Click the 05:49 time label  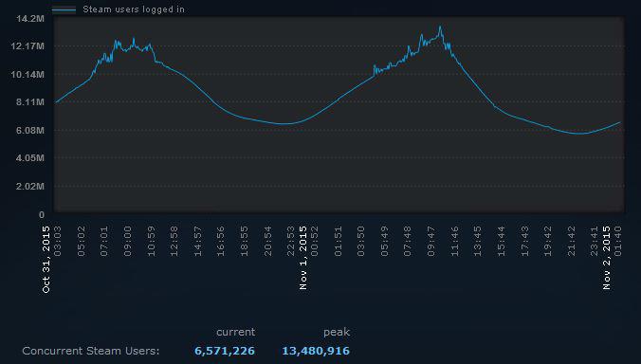[385, 241]
